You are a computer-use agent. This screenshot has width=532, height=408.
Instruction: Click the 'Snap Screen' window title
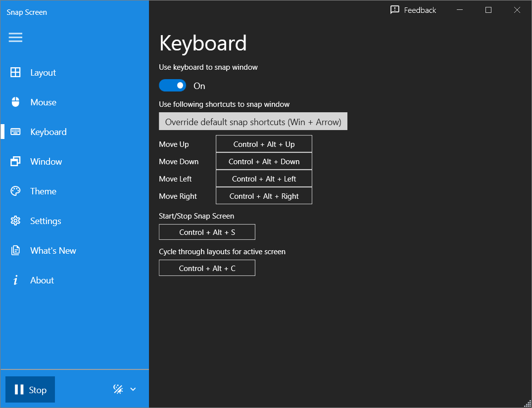pyautogui.click(x=27, y=12)
